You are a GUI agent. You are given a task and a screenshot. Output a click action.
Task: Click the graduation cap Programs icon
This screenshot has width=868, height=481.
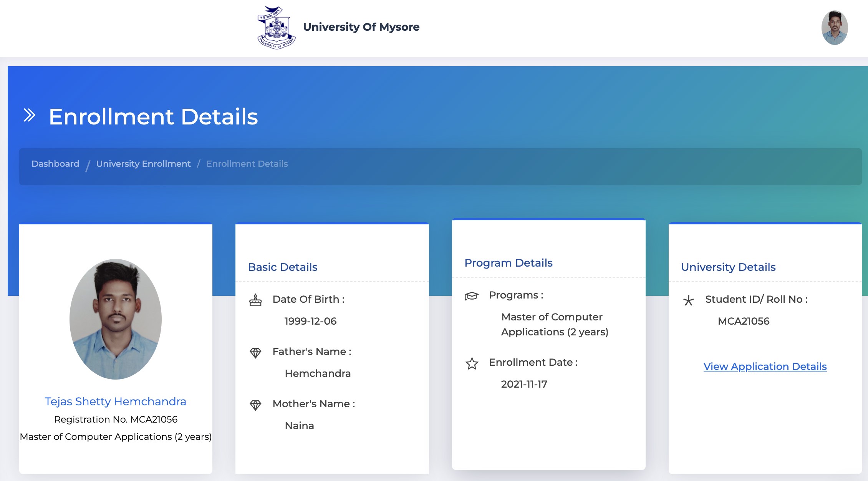472,296
